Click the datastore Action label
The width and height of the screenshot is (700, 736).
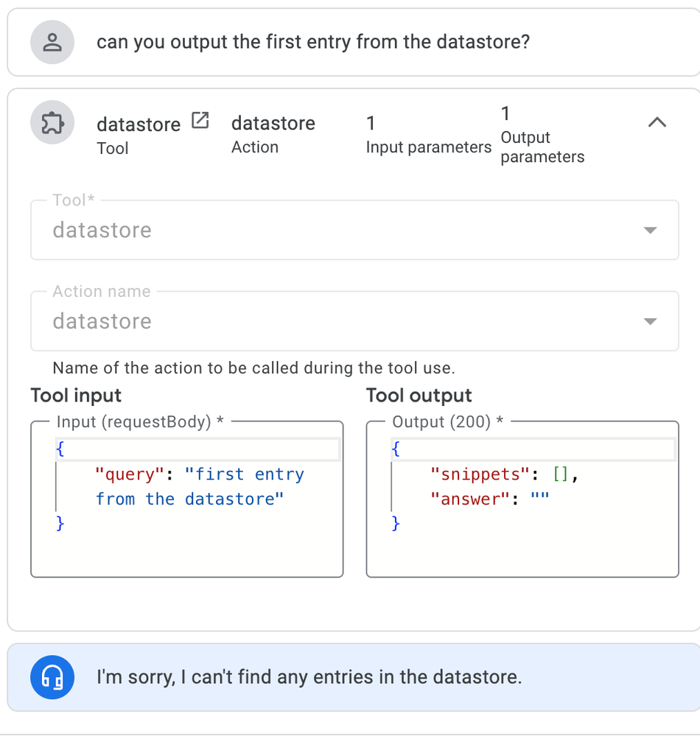coord(273,134)
